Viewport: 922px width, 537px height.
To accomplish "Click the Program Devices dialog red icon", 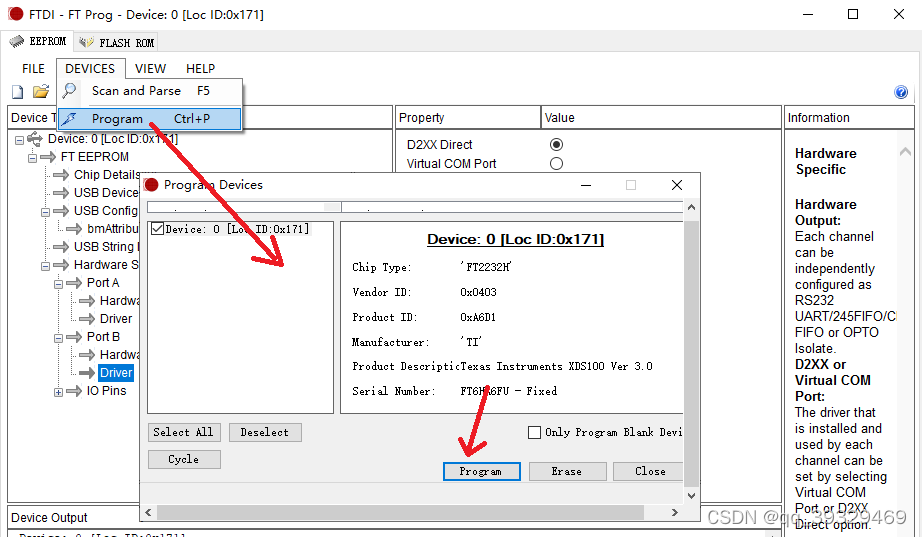I will coord(152,185).
